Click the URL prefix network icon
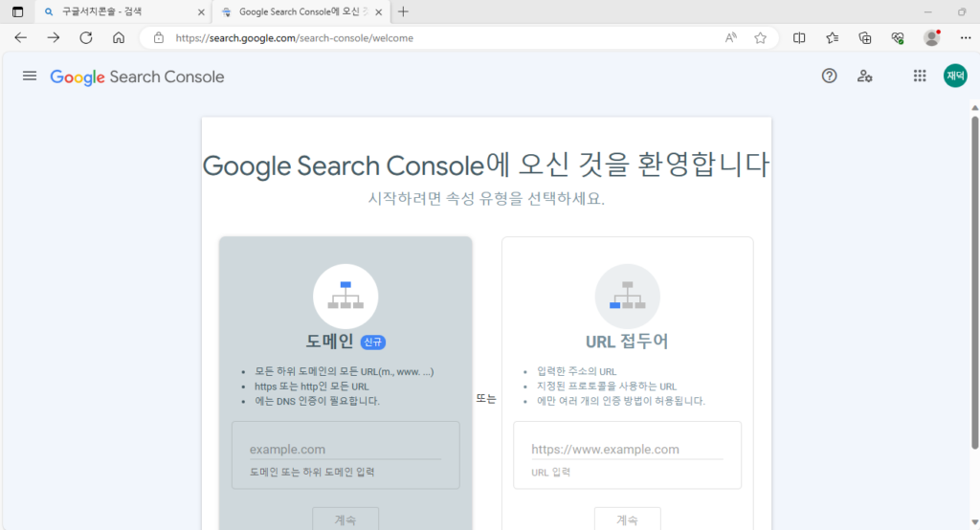 [x=628, y=296]
